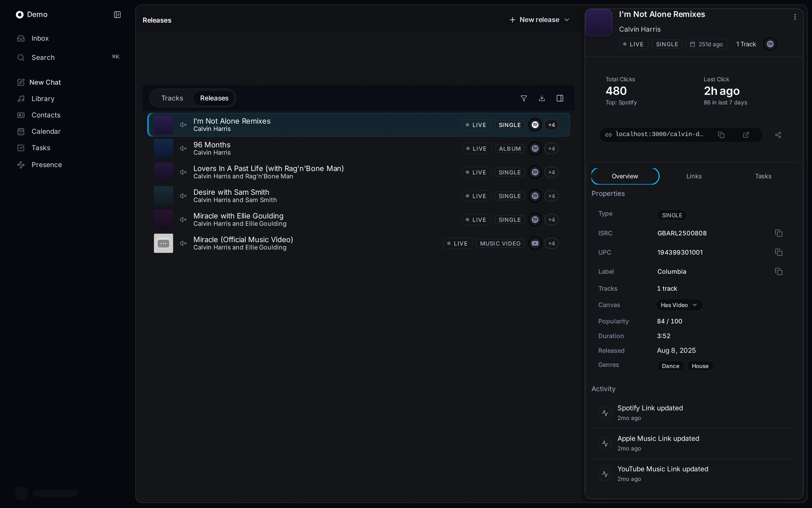This screenshot has width=812, height=508.
Task: Copy the ISRC GBARL2500808 value
Action: [x=778, y=233]
